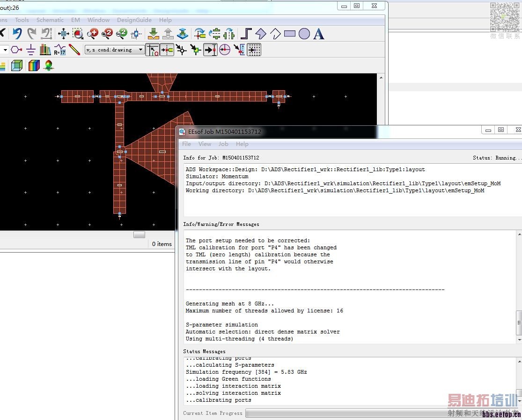Click the Insert Ground icon
522x420 pixels.
tap(31, 50)
